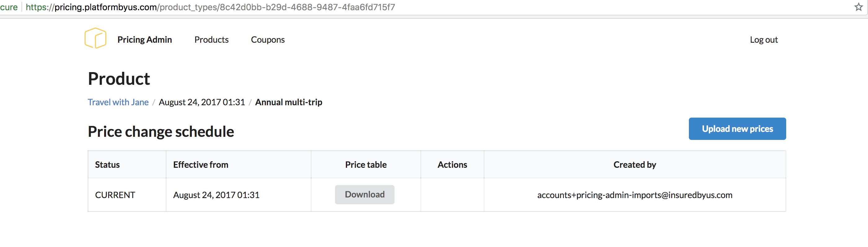868x247 pixels.
Task: Log out of the admin
Action: [764, 40]
